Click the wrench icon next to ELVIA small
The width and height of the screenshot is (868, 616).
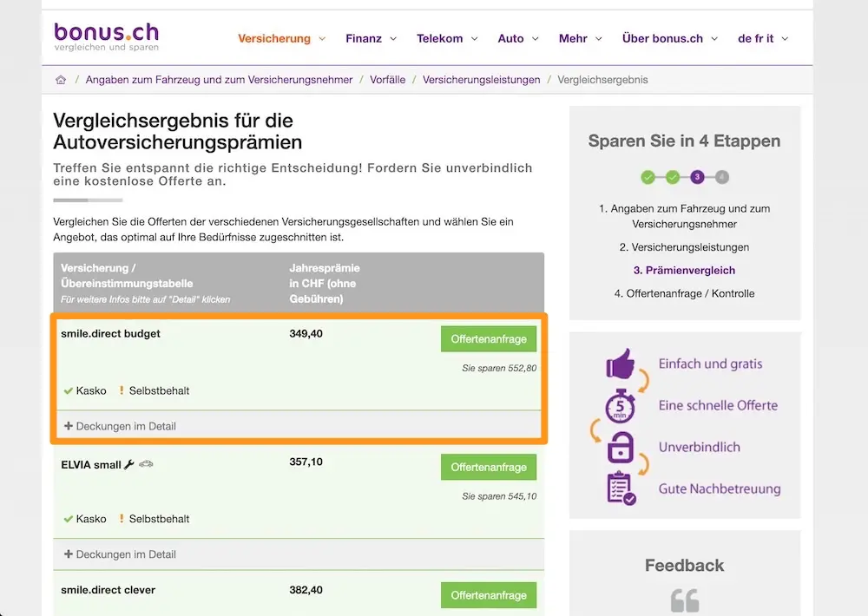pyautogui.click(x=129, y=464)
